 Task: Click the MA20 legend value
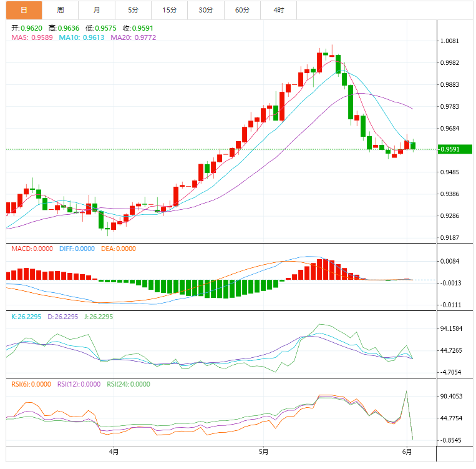(x=134, y=37)
